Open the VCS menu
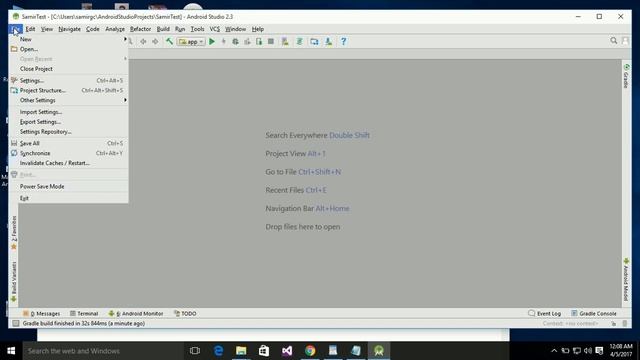 tap(215, 29)
